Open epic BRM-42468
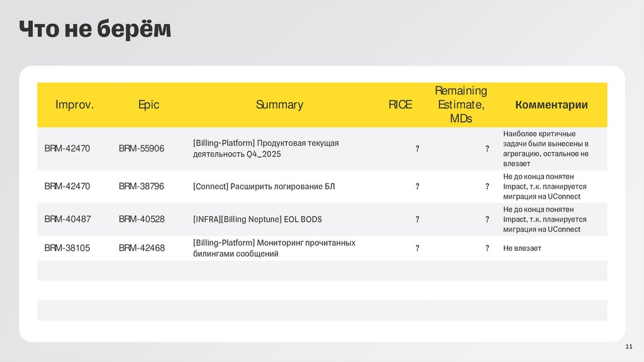 (x=142, y=248)
